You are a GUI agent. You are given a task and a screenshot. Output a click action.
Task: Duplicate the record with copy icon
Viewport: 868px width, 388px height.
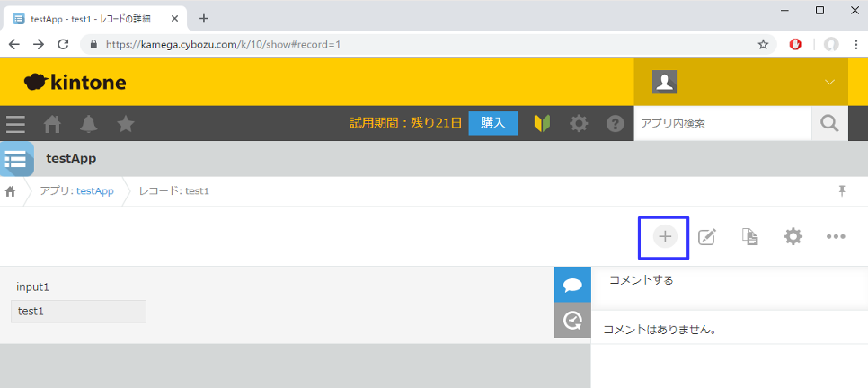coord(750,237)
